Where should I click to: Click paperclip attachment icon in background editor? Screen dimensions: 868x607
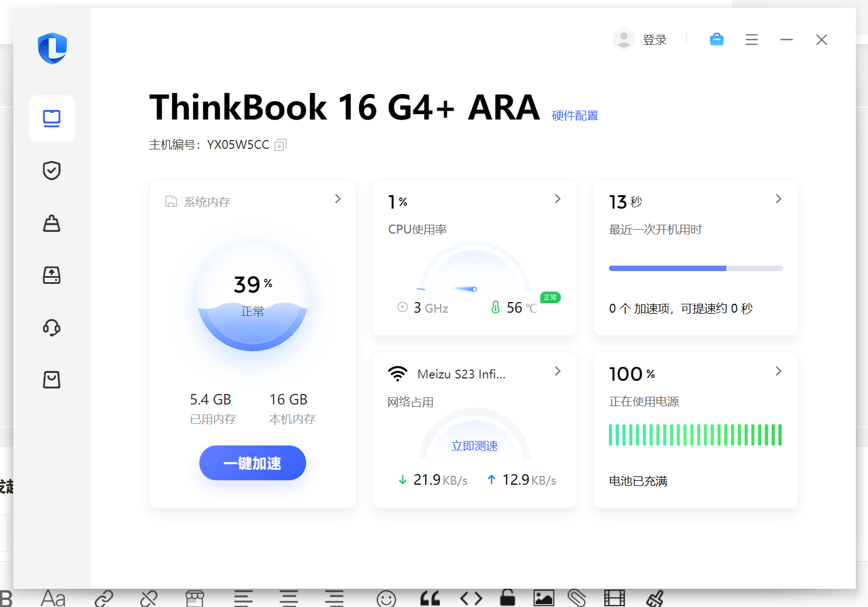tap(577, 598)
